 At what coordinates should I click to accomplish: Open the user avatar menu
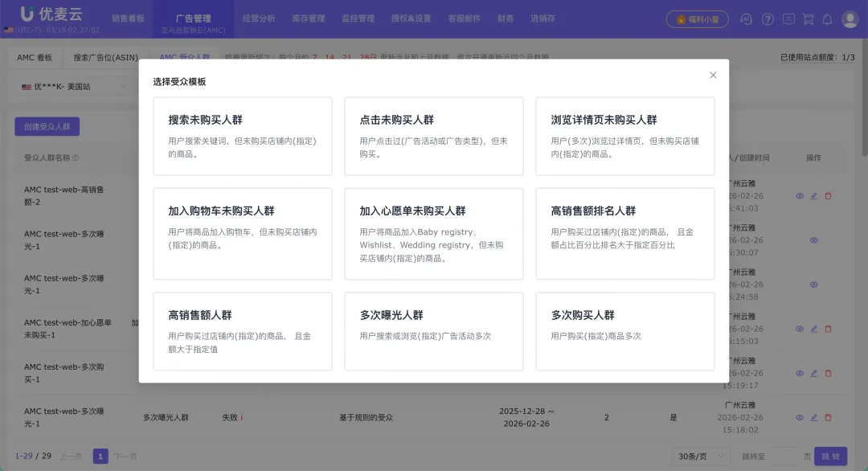[850, 18]
